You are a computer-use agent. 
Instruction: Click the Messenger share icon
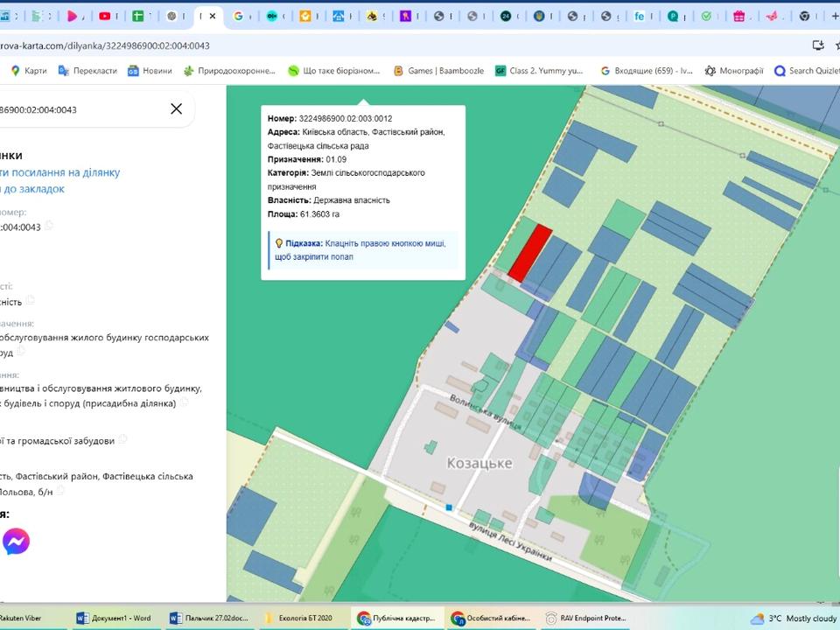16,542
